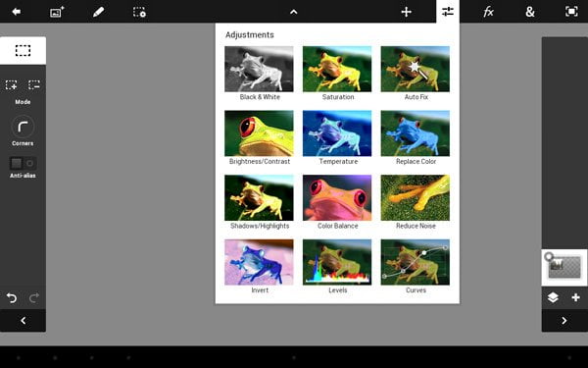Select the rectangular marquee tool
588x368 pixels.
tap(23, 50)
